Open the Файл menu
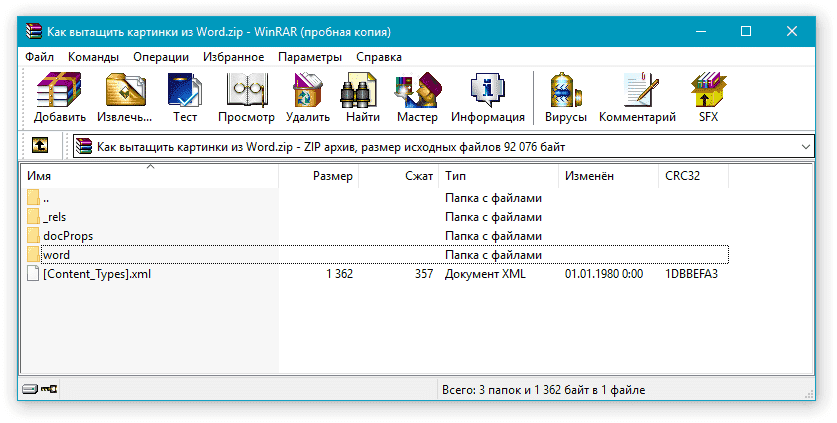The width and height of the screenshot is (837, 423). [x=40, y=57]
